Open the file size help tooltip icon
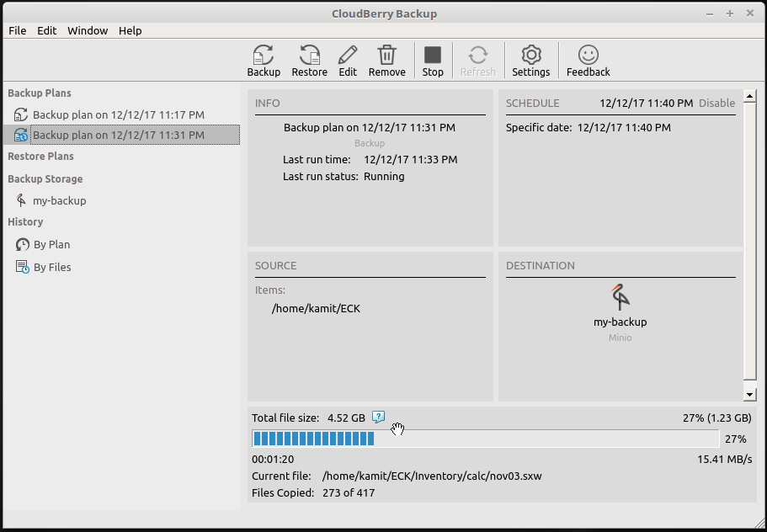 click(x=379, y=417)
